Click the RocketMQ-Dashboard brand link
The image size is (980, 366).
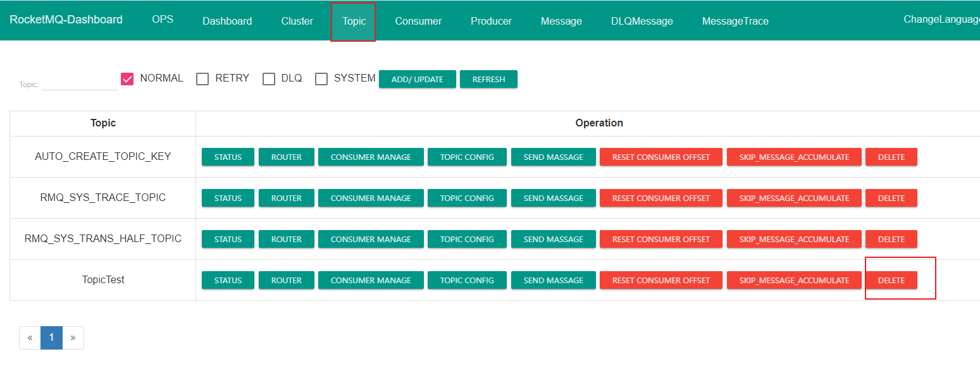click(x=66, y=20)
